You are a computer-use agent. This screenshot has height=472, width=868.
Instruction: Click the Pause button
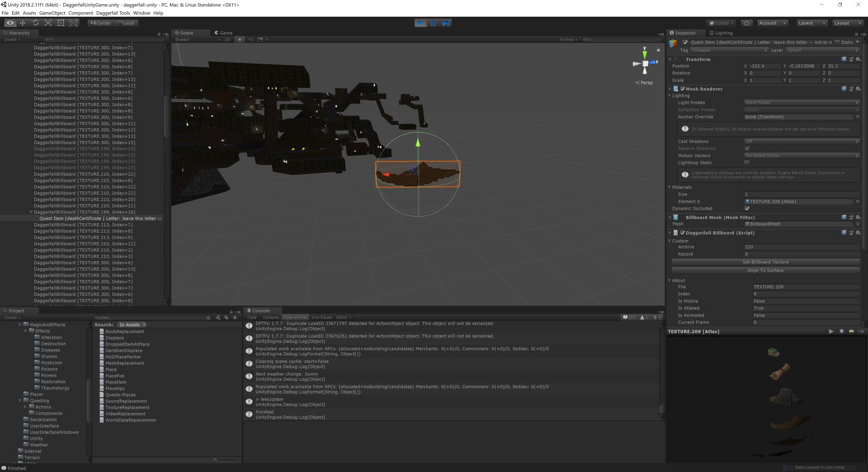click(x=433, y=23)
